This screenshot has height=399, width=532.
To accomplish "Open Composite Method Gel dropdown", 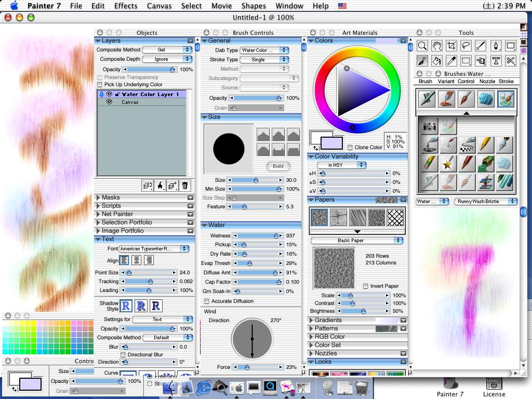I will coord(168,49).
